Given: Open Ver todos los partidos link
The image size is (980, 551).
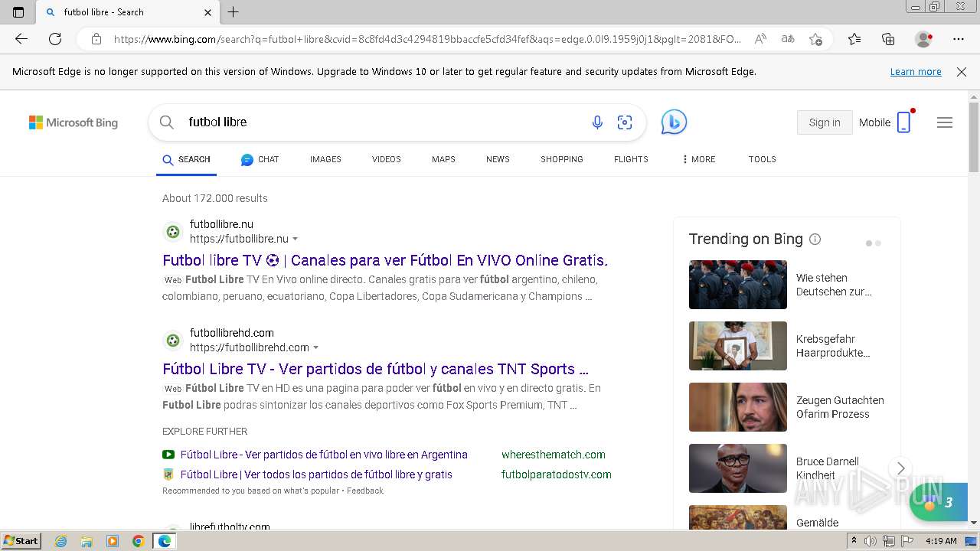Looking at the screenshot, I should [316, 474].
